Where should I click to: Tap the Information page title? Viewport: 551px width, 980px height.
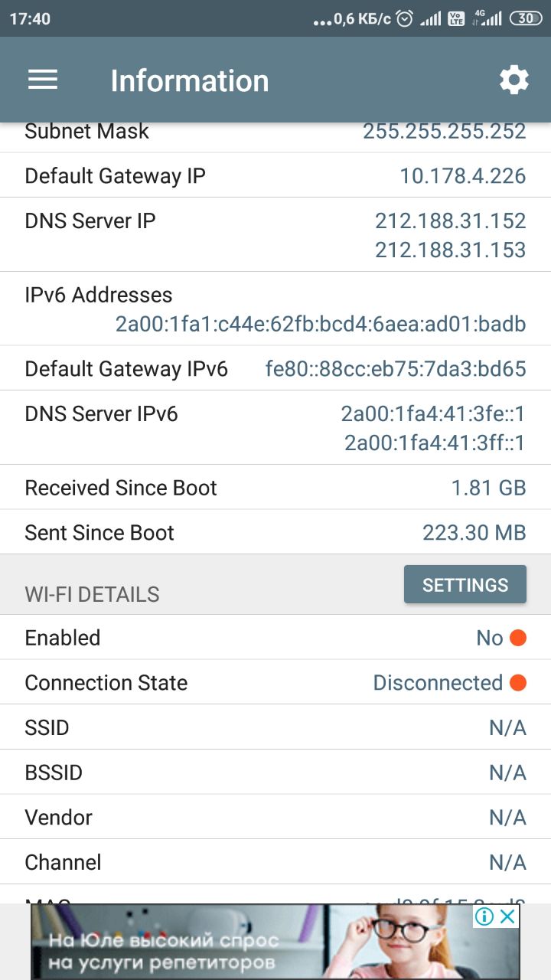tap(190, 80)
